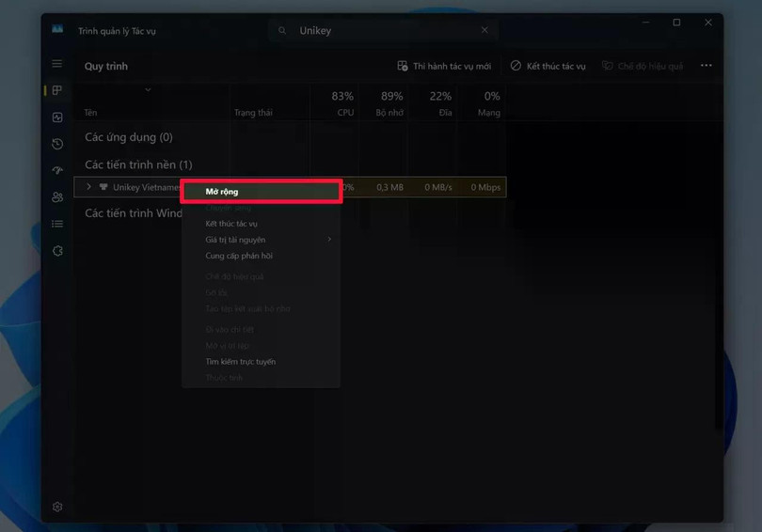Open the three-dot more options menu

(706, 67)
